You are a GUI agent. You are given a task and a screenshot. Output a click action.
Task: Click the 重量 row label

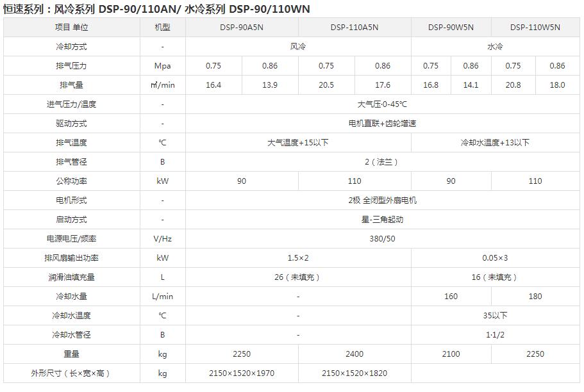point(72,354)
